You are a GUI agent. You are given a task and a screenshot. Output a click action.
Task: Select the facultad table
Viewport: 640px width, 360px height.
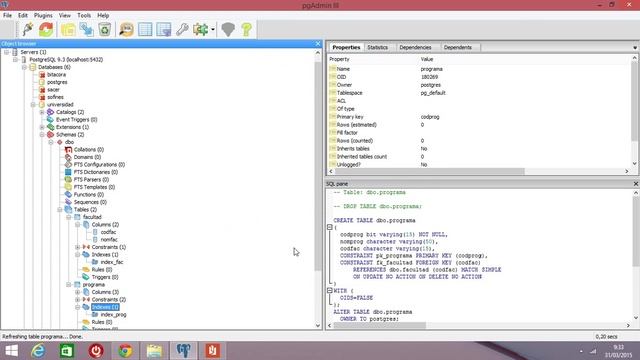pos(92,217)
